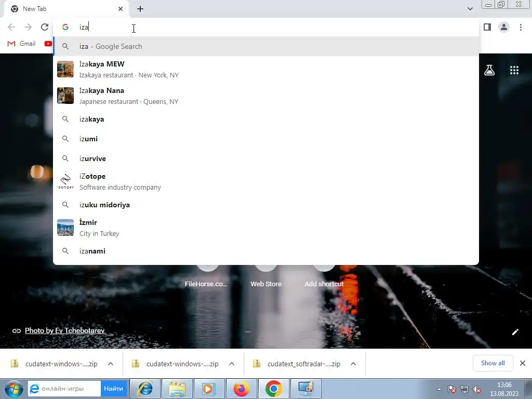Click the Найти search button
Screen dimensions: 532x399
pyautogui.click(x=113, y=389)
